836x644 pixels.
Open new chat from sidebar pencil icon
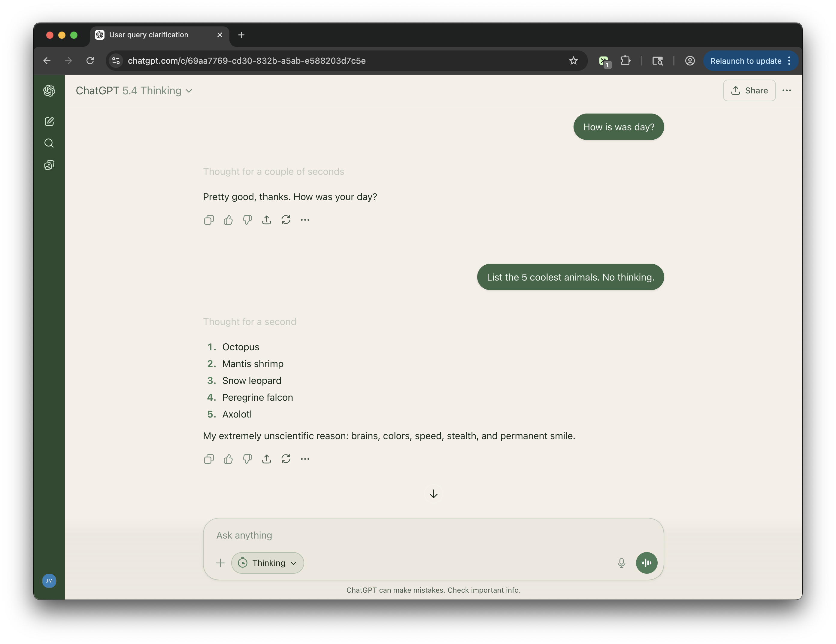[x=49, y=122]
